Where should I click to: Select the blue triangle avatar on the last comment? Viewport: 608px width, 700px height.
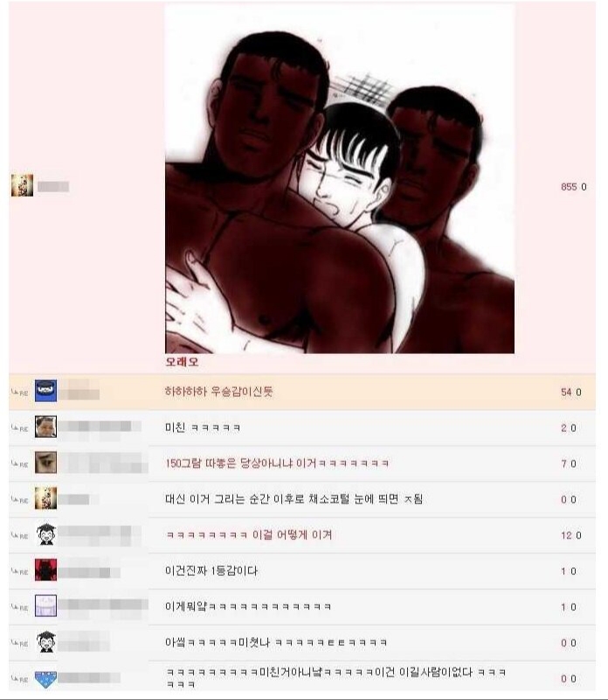46,678
